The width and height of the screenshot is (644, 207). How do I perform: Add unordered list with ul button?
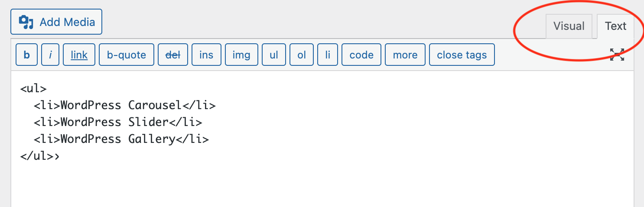click(274, 55)
